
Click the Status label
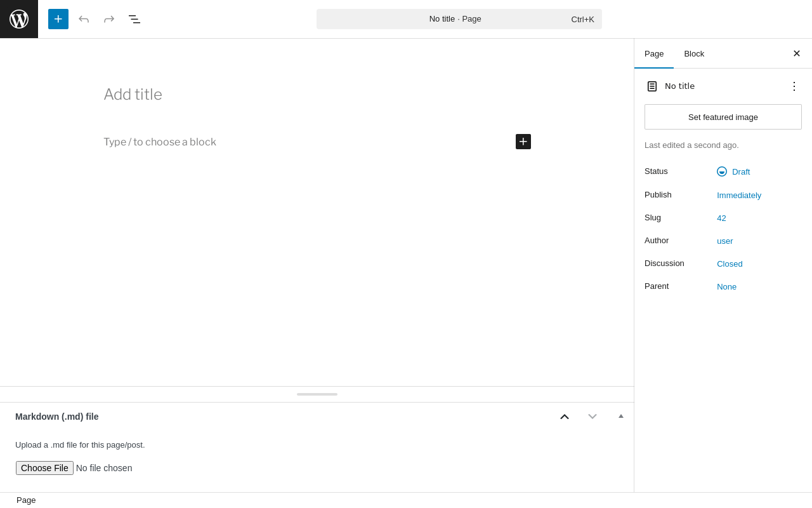(656, 171)
